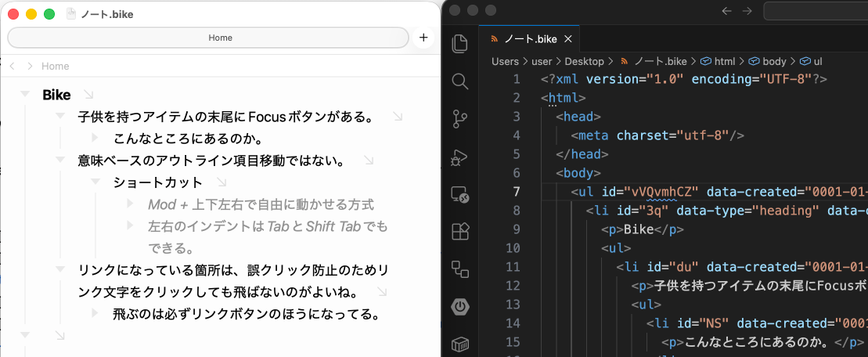Viewport: 868px width, 357px height.
Task: Click the li id="NS" code on line 14
Action: point(757,323)
